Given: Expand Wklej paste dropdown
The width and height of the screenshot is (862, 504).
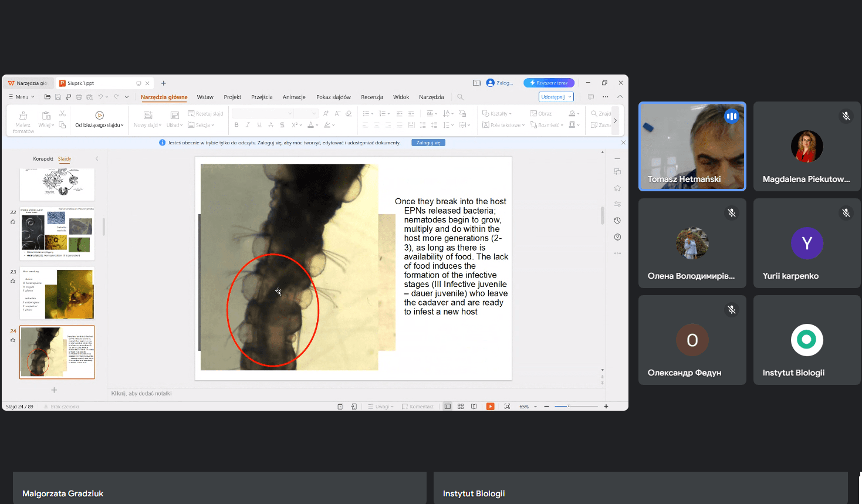Looking at the screenshot, I should click(x=46, y=125).
